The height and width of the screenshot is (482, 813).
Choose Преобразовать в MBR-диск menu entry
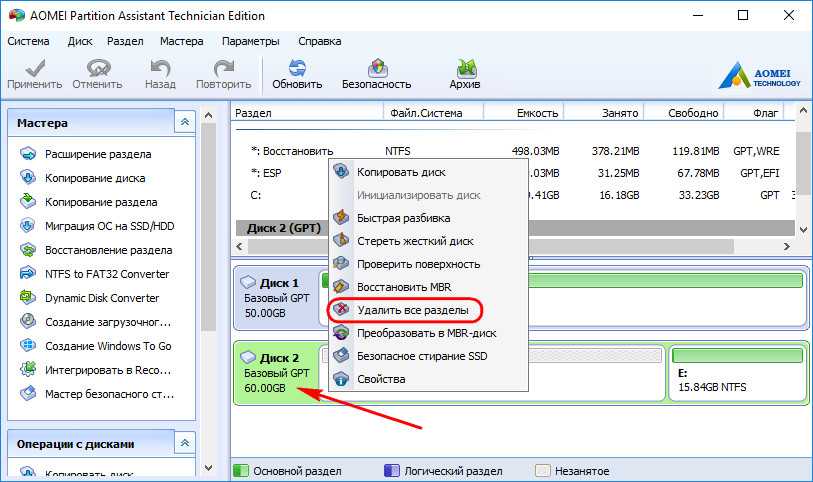(x=426, y=333)
